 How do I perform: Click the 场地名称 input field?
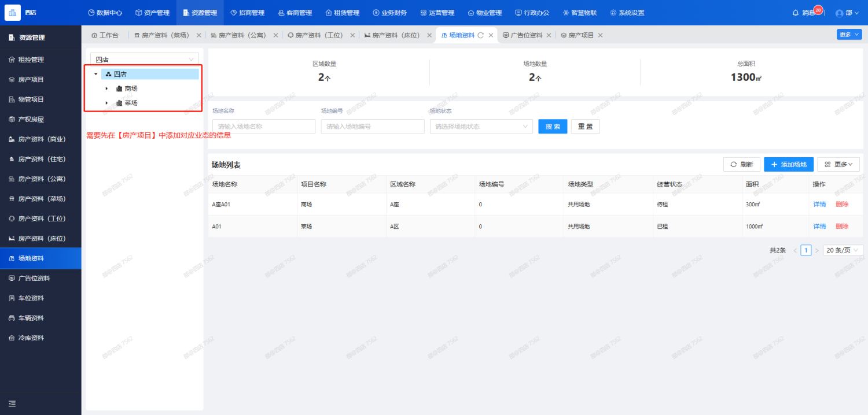point(264,126)
